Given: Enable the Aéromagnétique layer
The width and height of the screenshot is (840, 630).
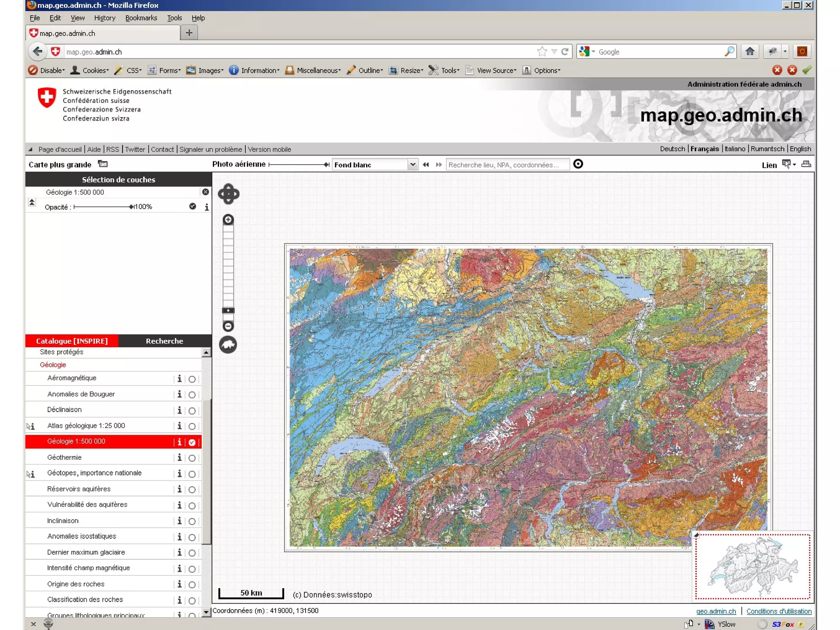Looking at the screenshot, I should point(192,379).
